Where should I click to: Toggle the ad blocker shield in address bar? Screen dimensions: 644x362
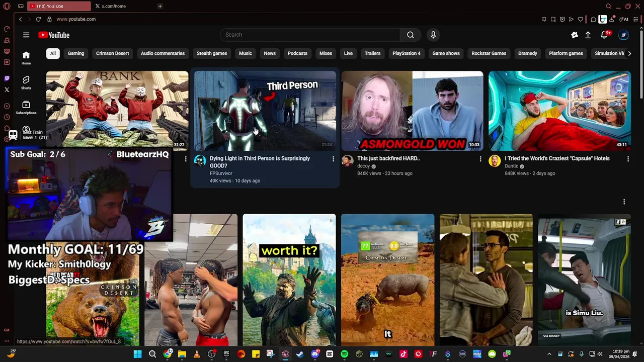[562, 19]
